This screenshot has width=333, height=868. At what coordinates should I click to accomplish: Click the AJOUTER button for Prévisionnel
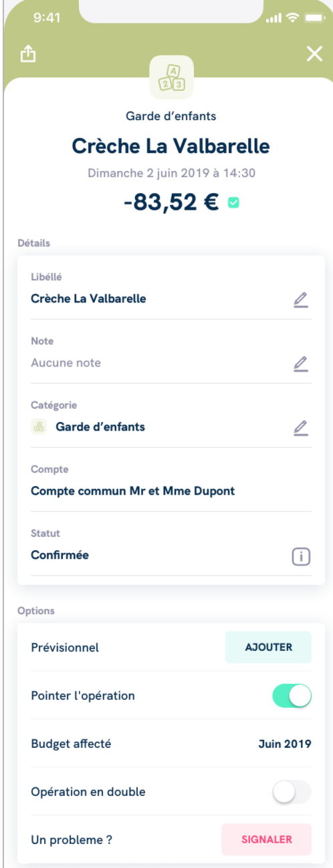[x=268, y=647]
